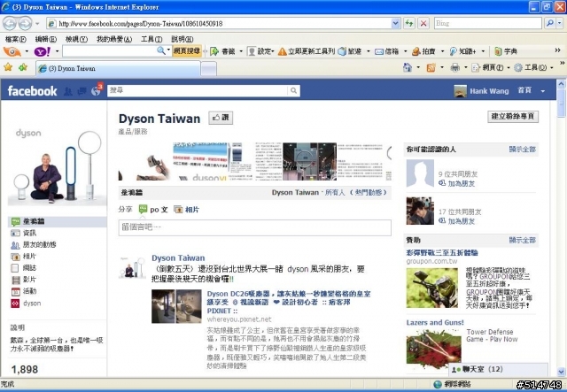Expand 設定 settings toolbar dropdown

click(x=273, y=51)
